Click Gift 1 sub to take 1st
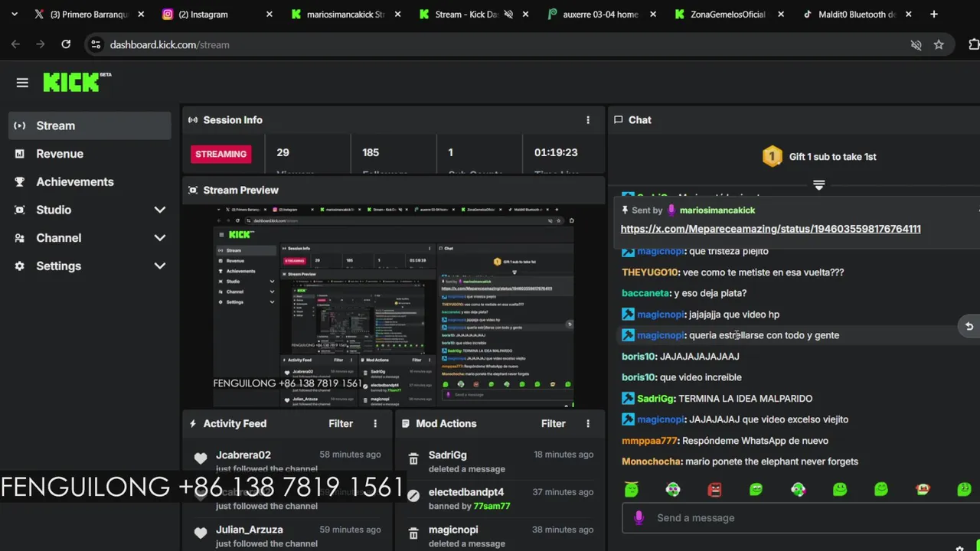This screenshot has height=551, width=980. click(x=832, y=157)
